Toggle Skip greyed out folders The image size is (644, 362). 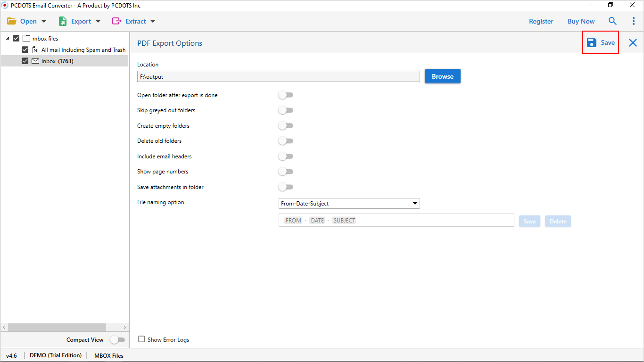click(x=286, y=110)
